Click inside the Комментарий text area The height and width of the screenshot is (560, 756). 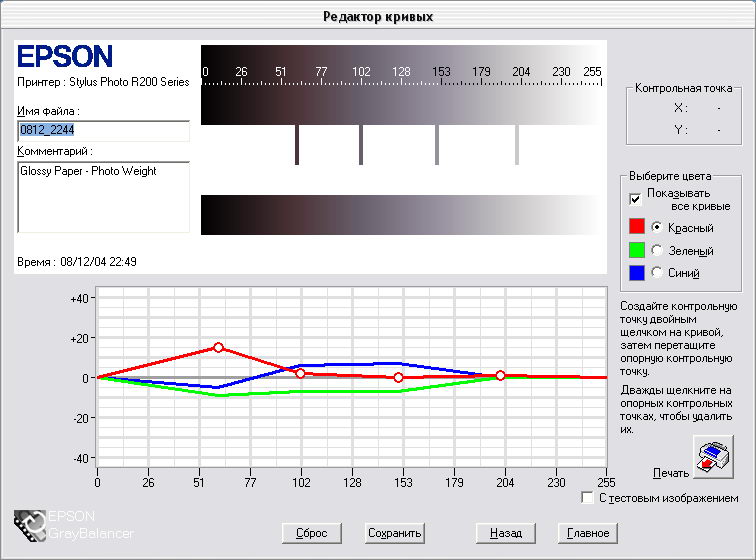click(x=103, y=197)
